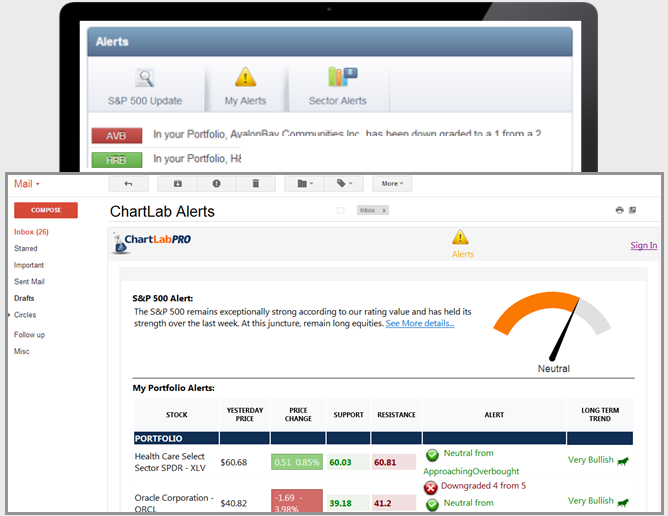Image resolution: width=668 pixels, height=516 pixels.
Task: Open the Follow up label
Action: [x=29, y=335]
